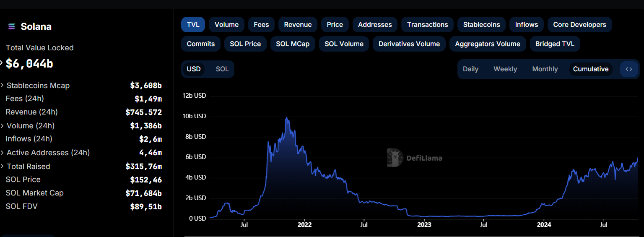Enable the Aggregators Volume metric
Image resolution: width=644 pixels, height=237 pixels.
point(488,44)
